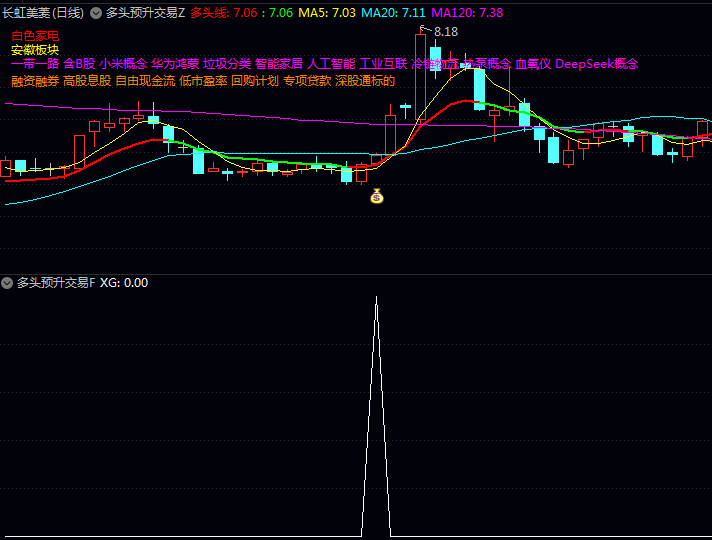Select the 华为鸿蒙 concept tag
The image size is (712, 540).
click(x=175, y=64)
